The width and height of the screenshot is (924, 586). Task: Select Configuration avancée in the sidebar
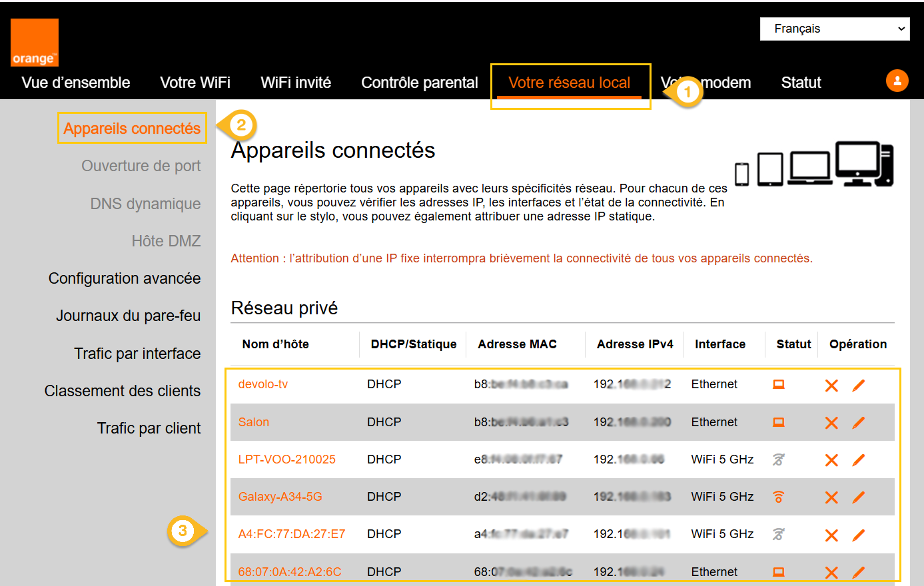[125, 278]
